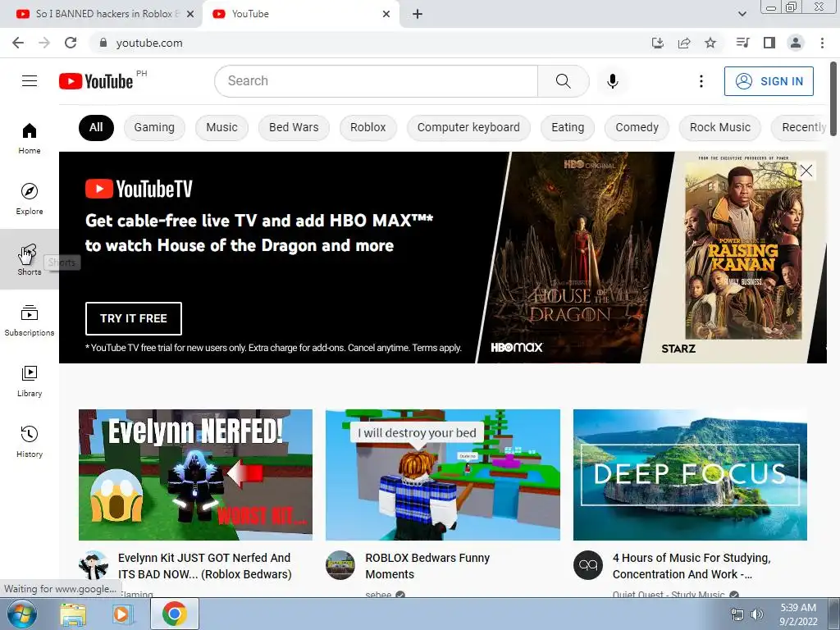Screen dimensions: 840x630
Task: Go to Home in sidebar
Action: 30,138
